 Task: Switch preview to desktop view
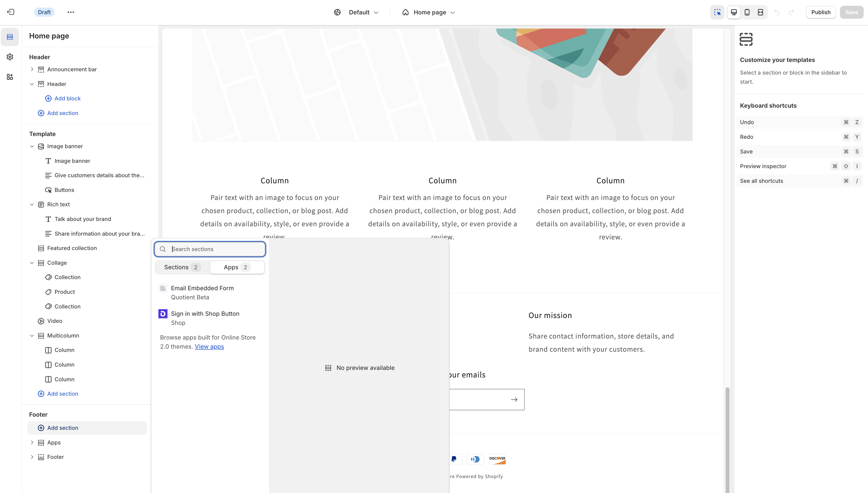click(733, 12)
